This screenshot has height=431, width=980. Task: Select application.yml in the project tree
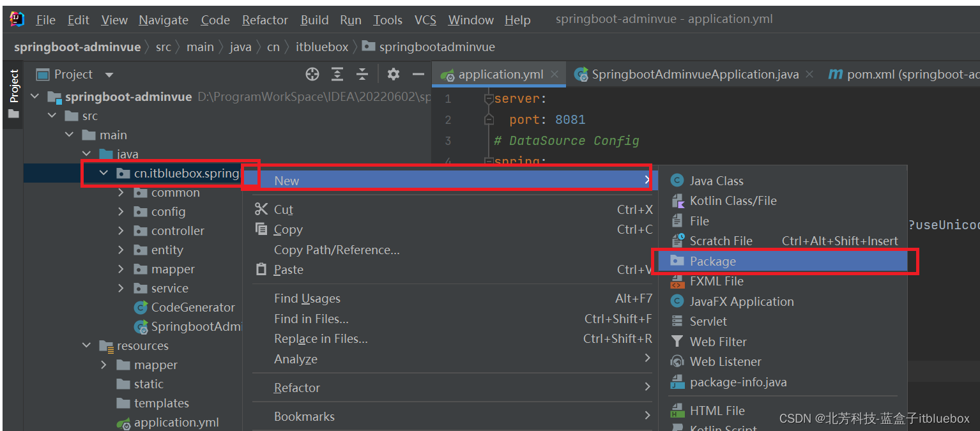click(x=168, y=422)
